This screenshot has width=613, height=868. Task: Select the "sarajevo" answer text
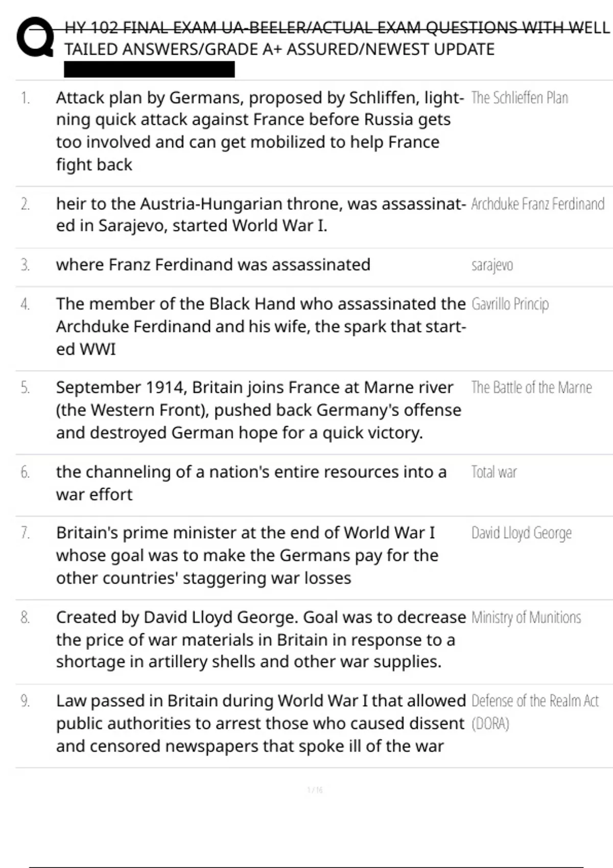pos(492,265)
